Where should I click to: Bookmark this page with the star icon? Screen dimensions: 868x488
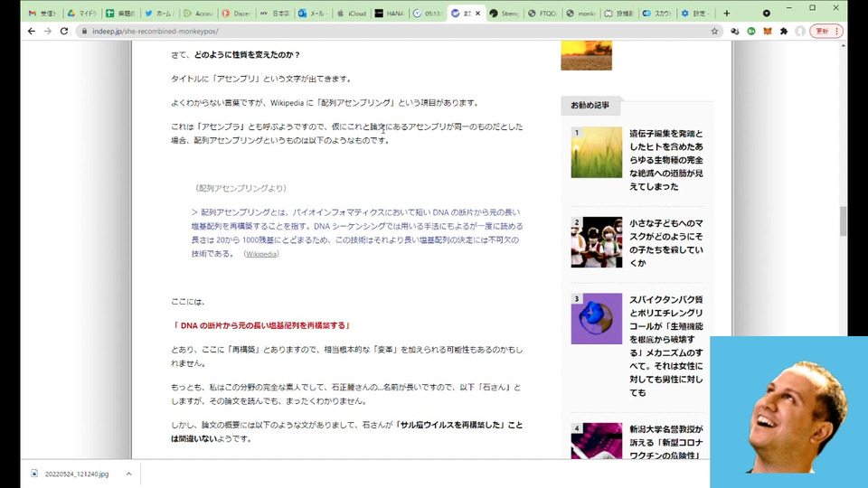(x=714, y=31)
